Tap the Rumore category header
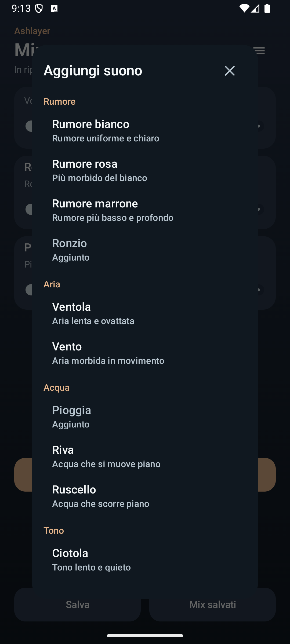 coord(59,101)
